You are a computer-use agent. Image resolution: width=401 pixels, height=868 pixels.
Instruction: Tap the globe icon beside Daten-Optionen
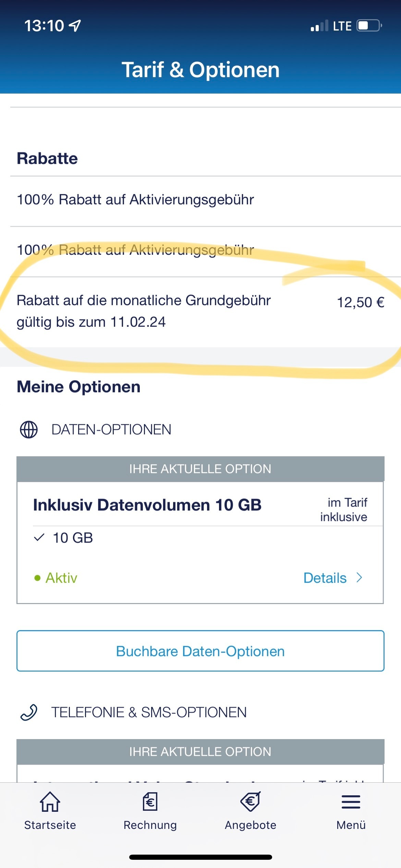pos(29,430)
